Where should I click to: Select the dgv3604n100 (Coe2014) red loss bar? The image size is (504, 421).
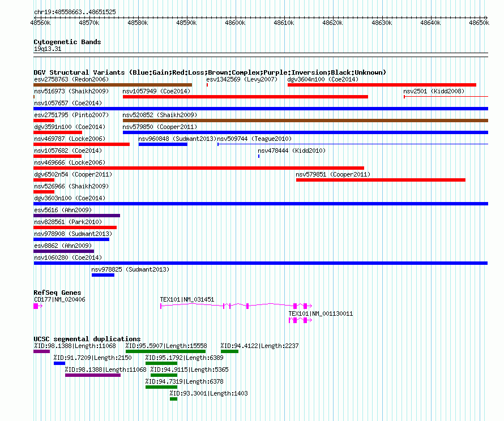(382, 85)
